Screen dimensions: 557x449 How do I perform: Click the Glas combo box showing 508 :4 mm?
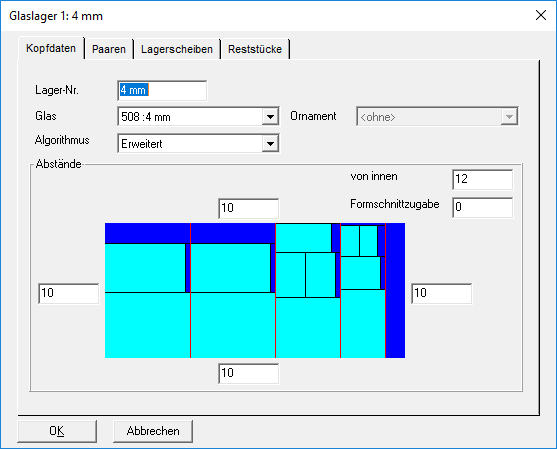[x=198, y=117]
